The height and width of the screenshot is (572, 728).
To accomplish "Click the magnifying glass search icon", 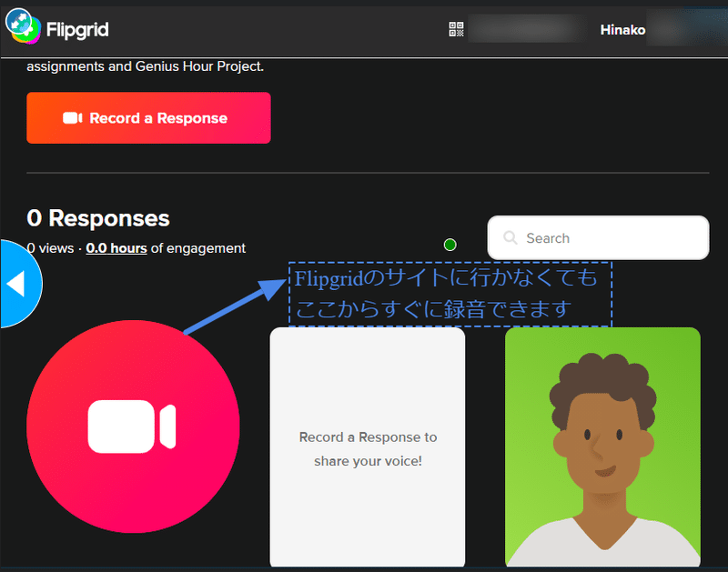I will (511, 238).
